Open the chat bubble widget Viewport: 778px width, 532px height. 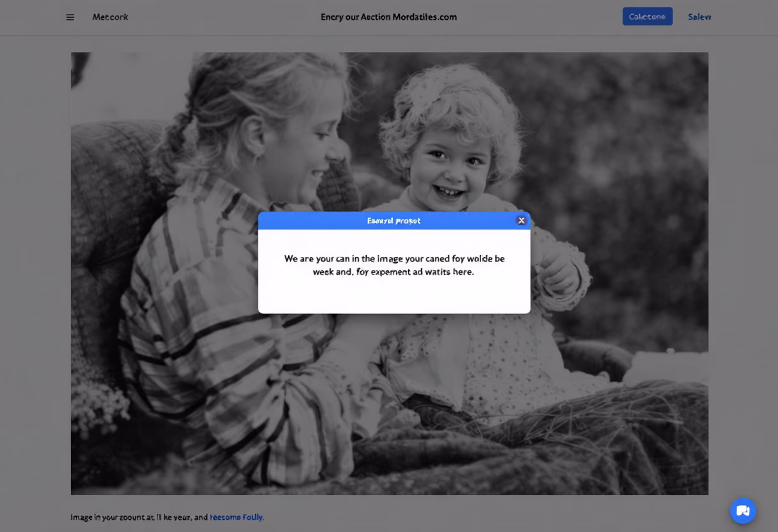click(x=743, y=510)
